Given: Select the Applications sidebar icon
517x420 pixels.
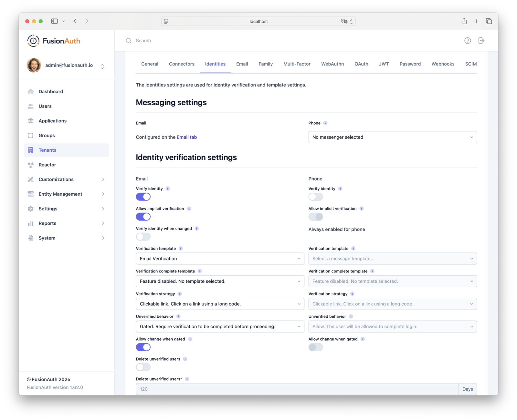Looking at the screenshot, I should pos(31,121).
